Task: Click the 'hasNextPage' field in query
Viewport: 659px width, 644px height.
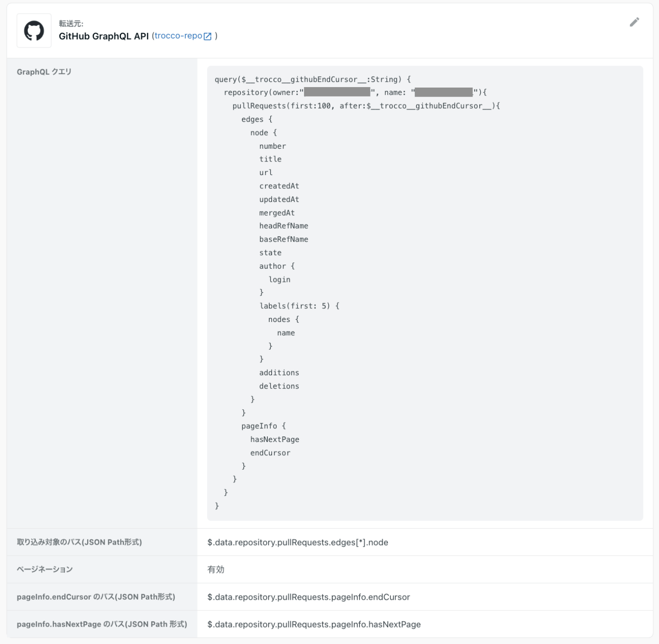Action: [x=275, y=439]
